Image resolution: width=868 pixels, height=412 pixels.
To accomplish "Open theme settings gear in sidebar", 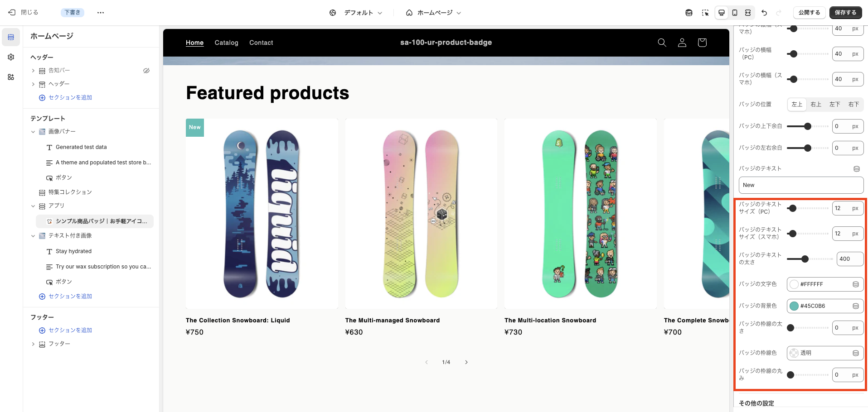I will (11, 57).
